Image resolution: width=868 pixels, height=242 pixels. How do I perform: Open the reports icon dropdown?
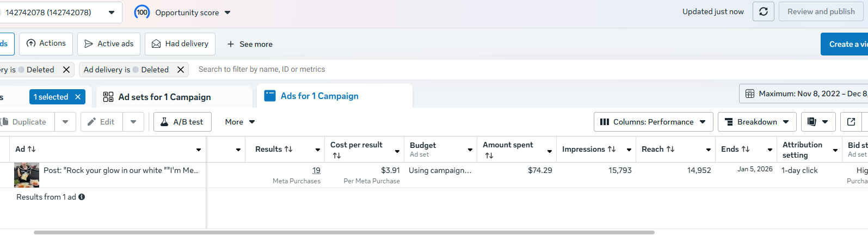[818, 122]
